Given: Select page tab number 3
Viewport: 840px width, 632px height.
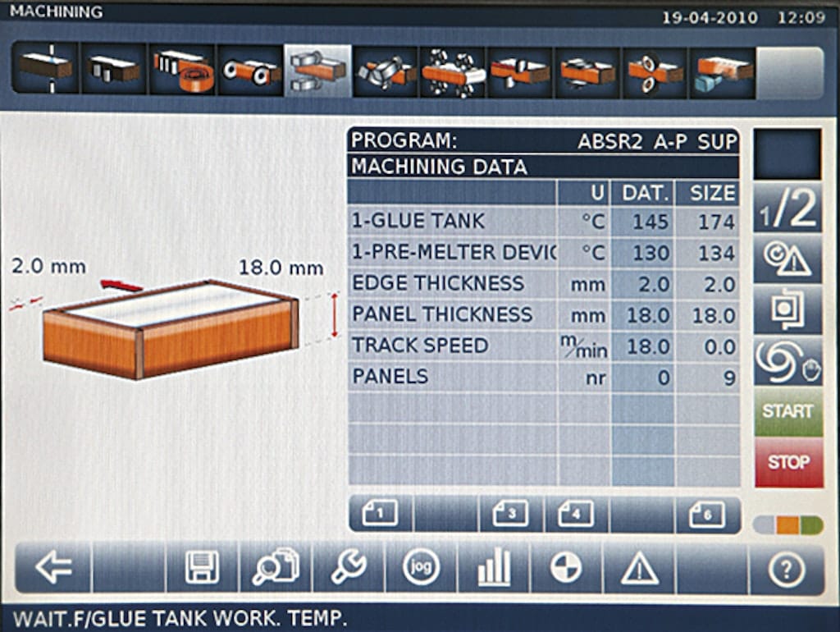Looking at the screenshot, I should click(510, 515).
